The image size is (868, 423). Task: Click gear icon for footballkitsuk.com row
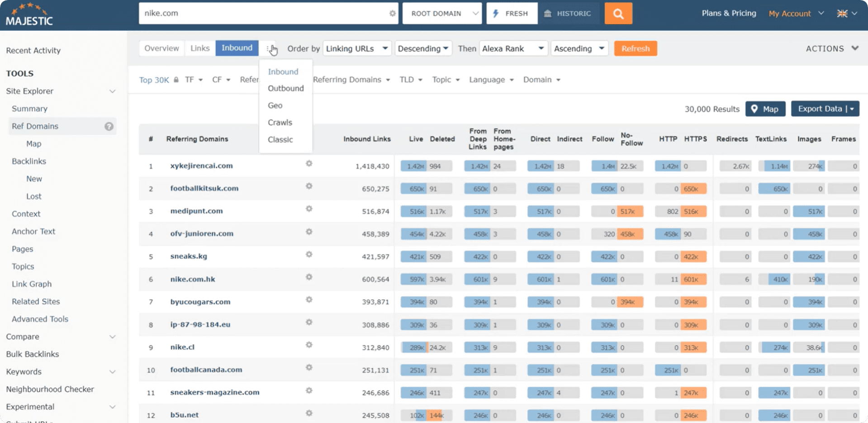click(x=309, y=186)
